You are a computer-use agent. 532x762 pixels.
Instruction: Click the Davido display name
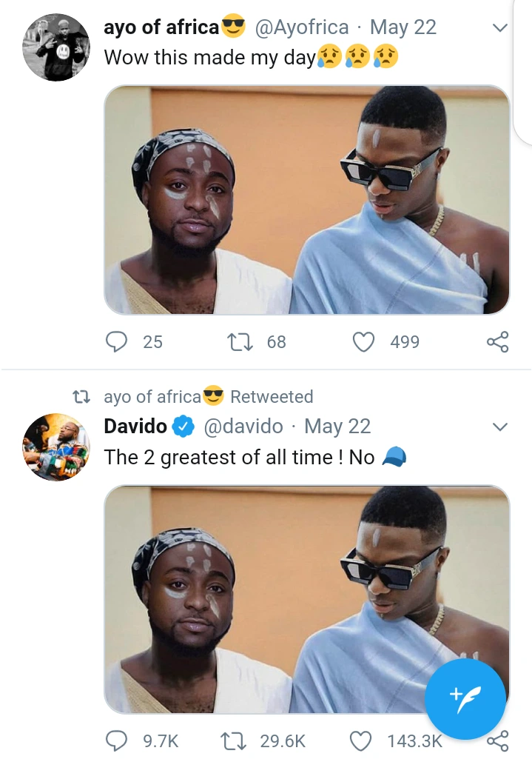coord(135,427)
